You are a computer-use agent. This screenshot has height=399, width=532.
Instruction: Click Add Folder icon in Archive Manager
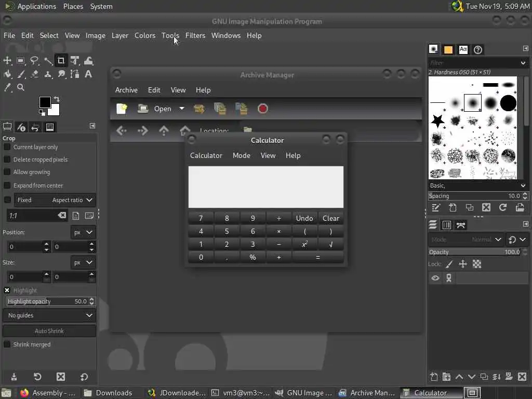click(x=241, y=109)
